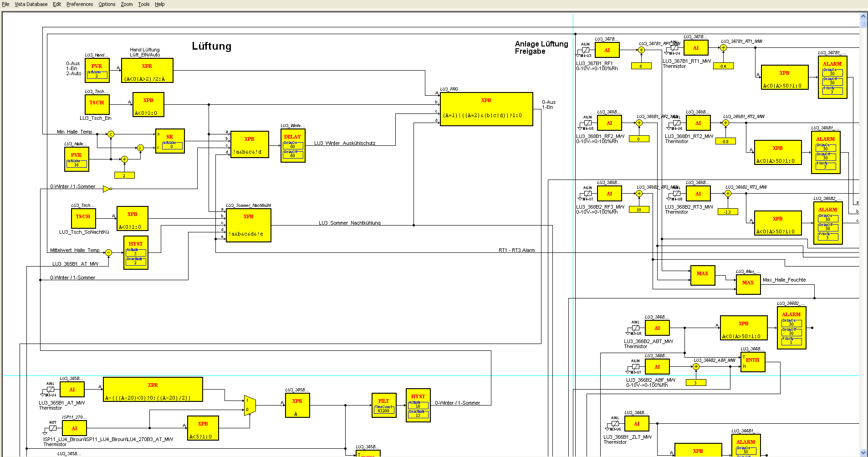Click the yellow multiplexer switch block
The height and width of the screenshot is (457, 868).
click(x=249, y=405)
